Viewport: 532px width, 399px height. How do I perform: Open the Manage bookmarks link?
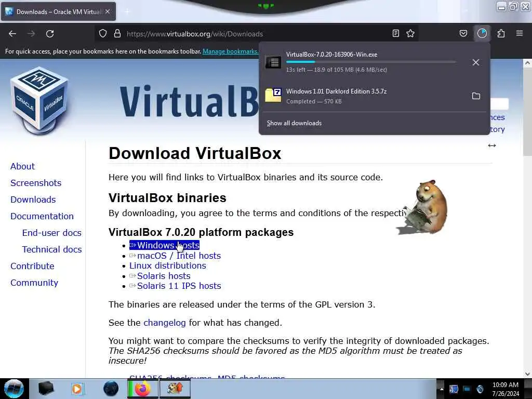pos(230,51)
